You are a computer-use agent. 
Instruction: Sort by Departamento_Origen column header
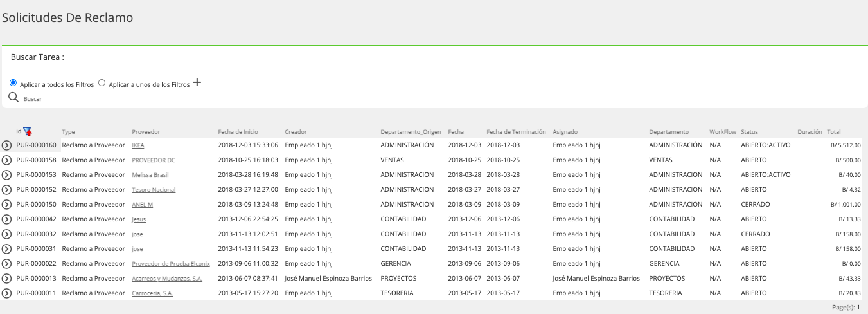pos(411,132)
